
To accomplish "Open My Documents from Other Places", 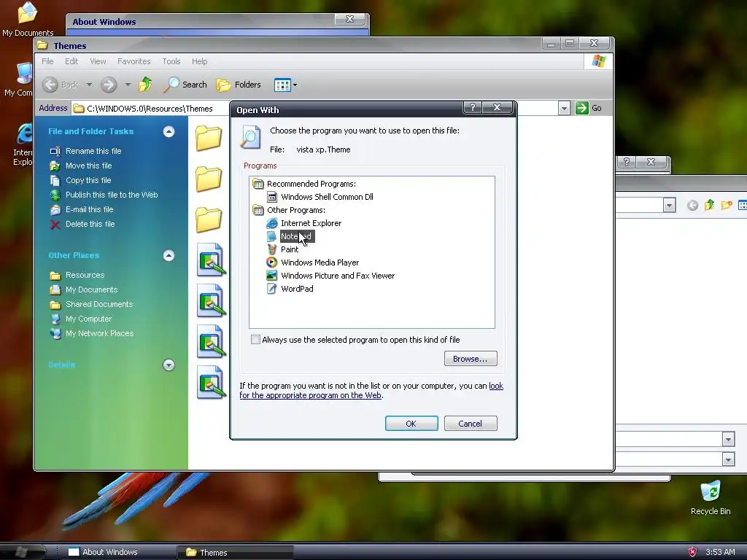I will (91, 289).
